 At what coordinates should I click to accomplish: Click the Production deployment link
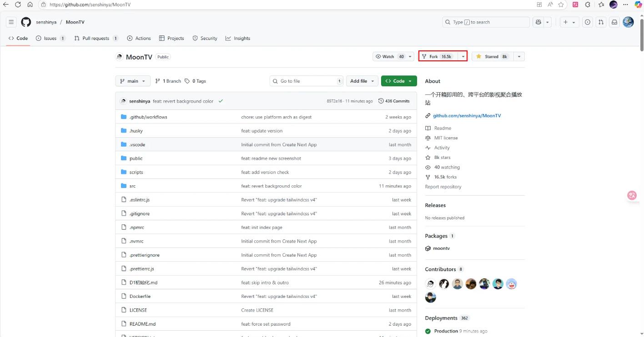coord(446,331)
